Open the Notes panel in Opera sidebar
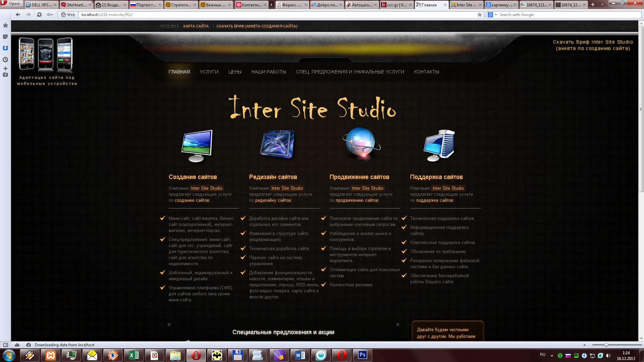The height and width of the screenshot is (362, 644). 5,37
